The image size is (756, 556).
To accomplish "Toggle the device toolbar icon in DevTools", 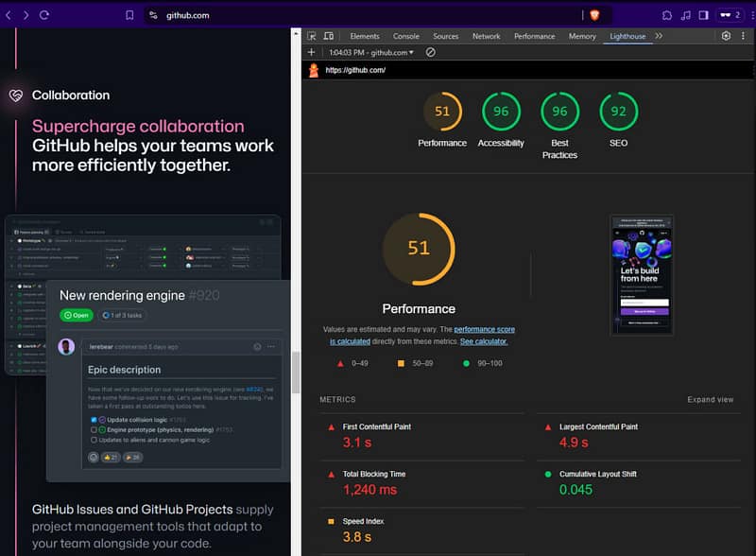I will pos(331,36).
